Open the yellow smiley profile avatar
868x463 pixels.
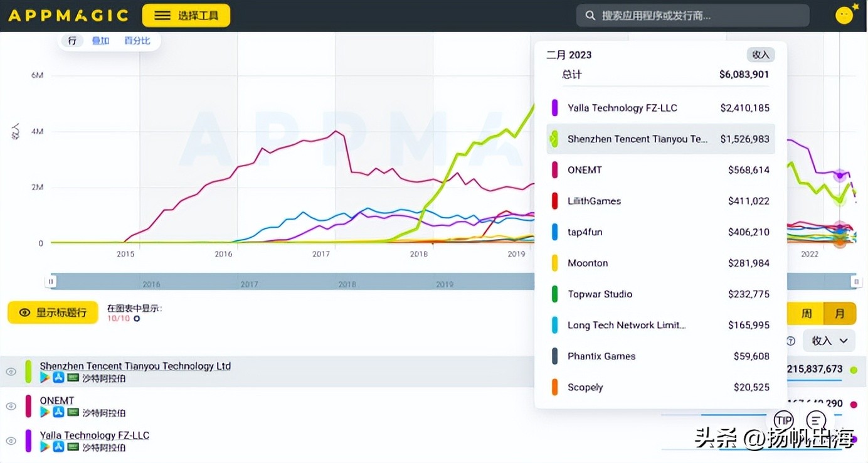(845, 15)
